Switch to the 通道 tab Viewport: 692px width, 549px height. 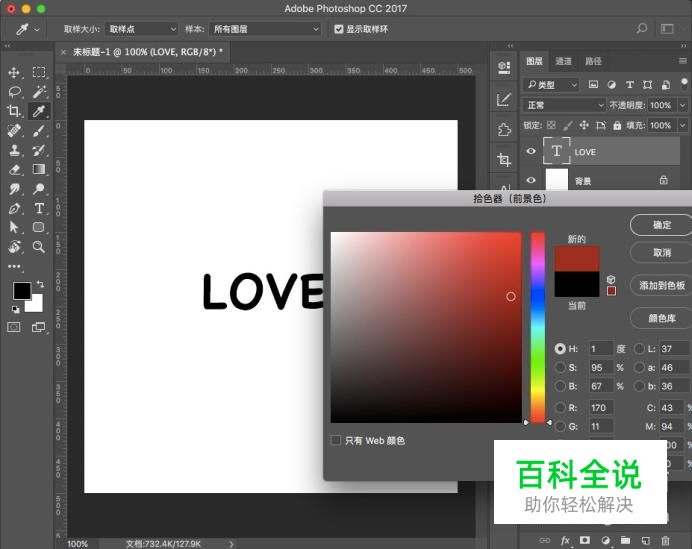(x=564, y=61)
